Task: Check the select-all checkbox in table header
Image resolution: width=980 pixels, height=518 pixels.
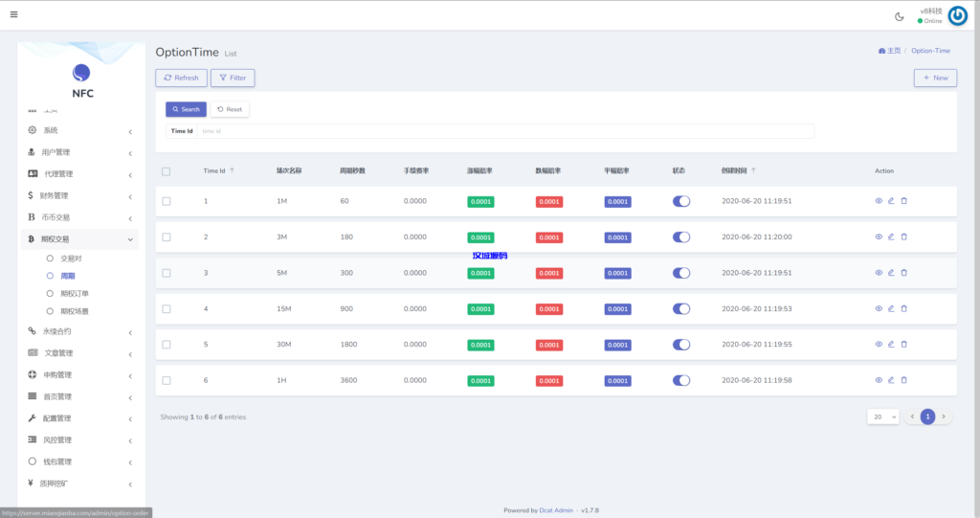Action: coord(167,171)
